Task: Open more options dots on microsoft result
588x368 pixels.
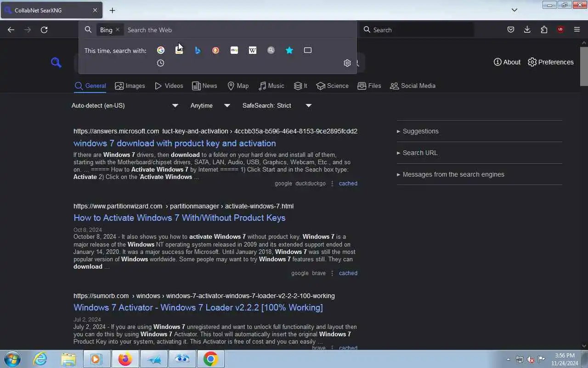Action: point(332,184)
